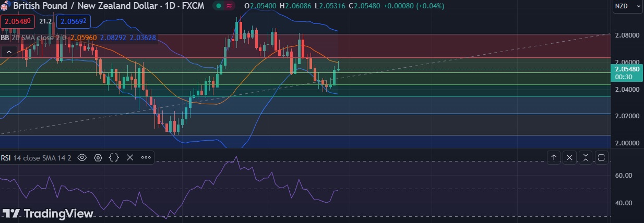Open RSI source code braces icon

(114, 157)
